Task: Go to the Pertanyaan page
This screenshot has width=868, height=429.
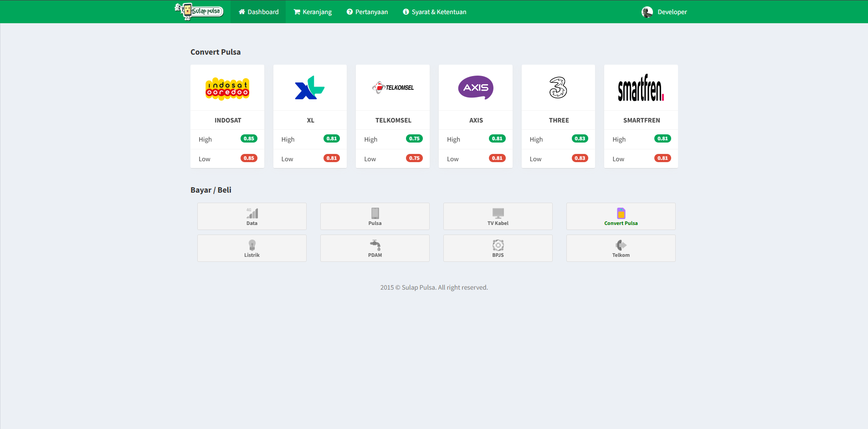Action: 367,12
